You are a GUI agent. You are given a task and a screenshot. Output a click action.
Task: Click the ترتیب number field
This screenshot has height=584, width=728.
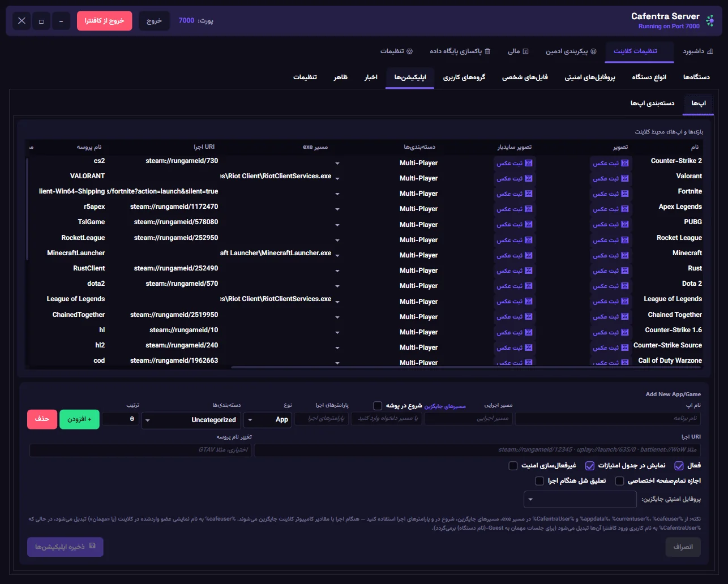(121, 419)
